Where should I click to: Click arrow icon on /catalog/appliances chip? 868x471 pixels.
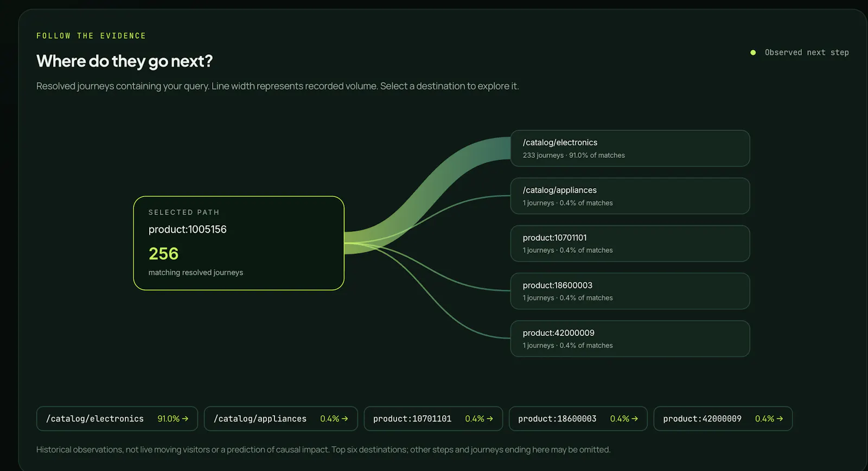(x=345, y=419)
